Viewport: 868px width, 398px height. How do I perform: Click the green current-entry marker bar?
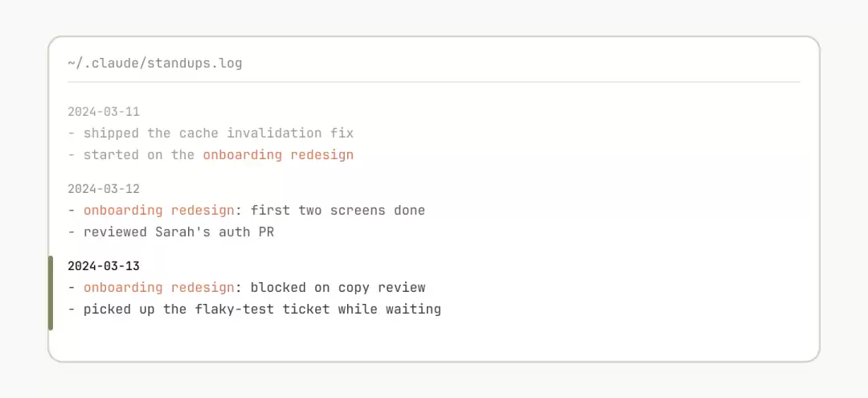(x=51, y=293)
